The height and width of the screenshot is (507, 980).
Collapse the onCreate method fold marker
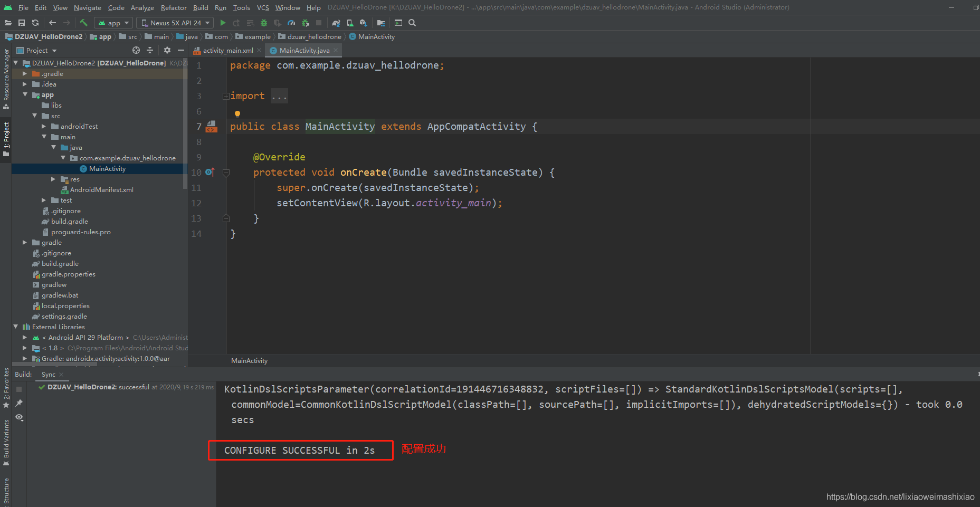(x=226, y=173)
